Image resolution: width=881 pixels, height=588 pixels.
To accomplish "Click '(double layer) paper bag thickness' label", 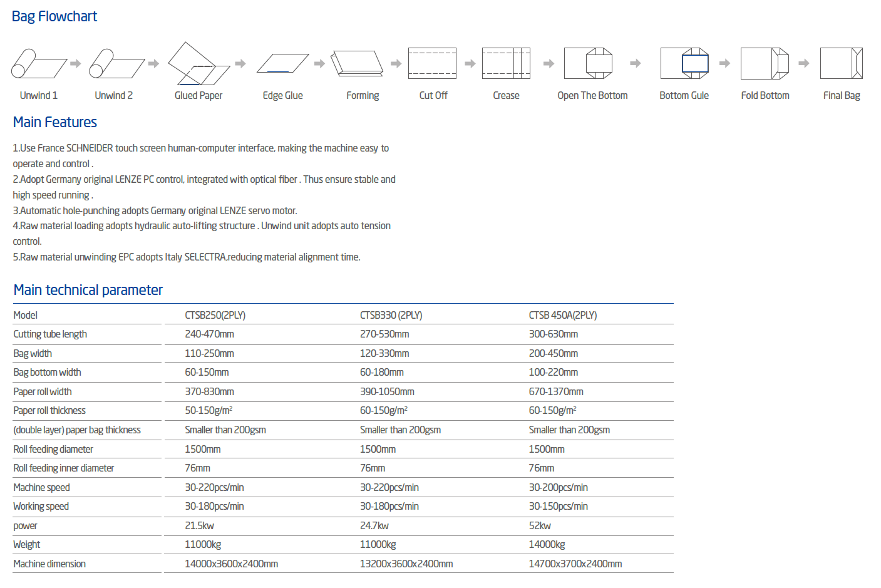I will 77,430.
